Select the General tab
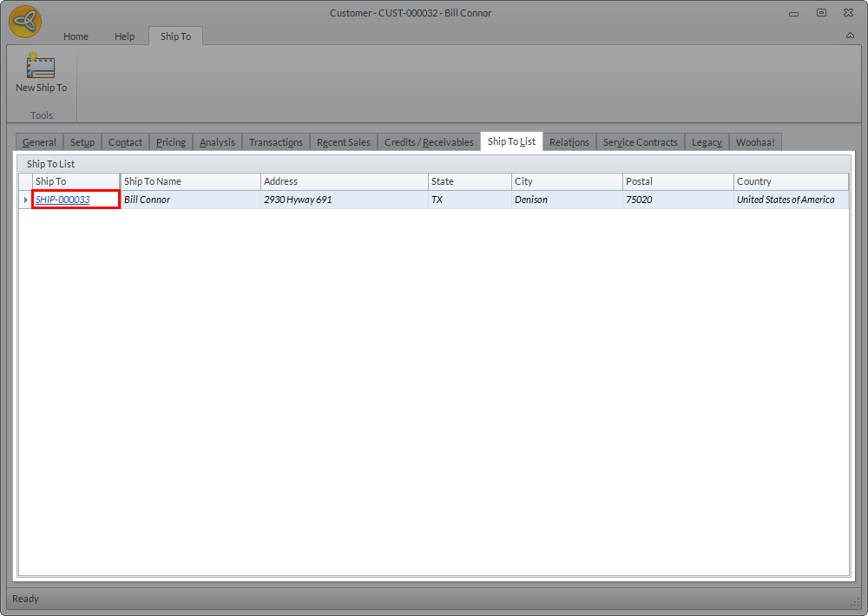The width and height of the screenshot is (868, 616). 39,142
